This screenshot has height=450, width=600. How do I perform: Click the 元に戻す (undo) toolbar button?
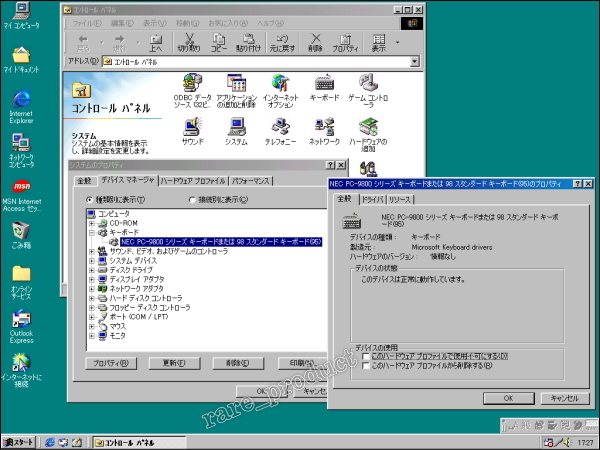click(282, 42)
